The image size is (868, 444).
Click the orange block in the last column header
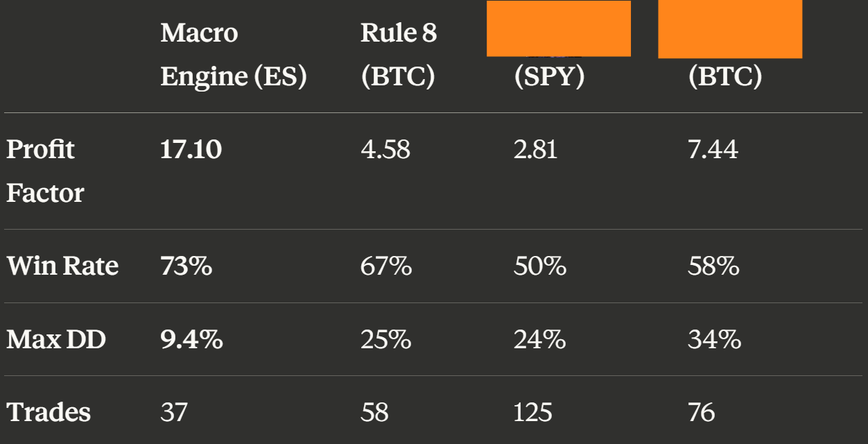[729, 29]
